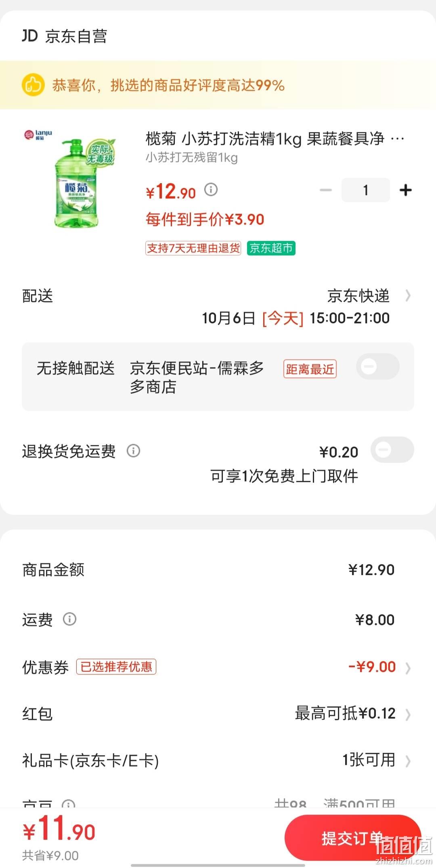Open the 礼品卡 1张可用 chevron
This screenshot has width=436, height=868.
[408, 761]
